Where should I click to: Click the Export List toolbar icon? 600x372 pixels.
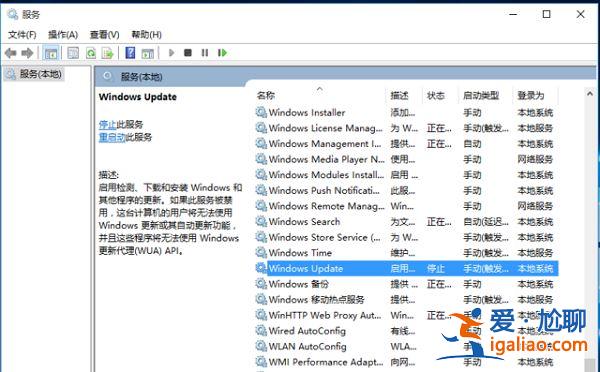[x=108, y=53]
